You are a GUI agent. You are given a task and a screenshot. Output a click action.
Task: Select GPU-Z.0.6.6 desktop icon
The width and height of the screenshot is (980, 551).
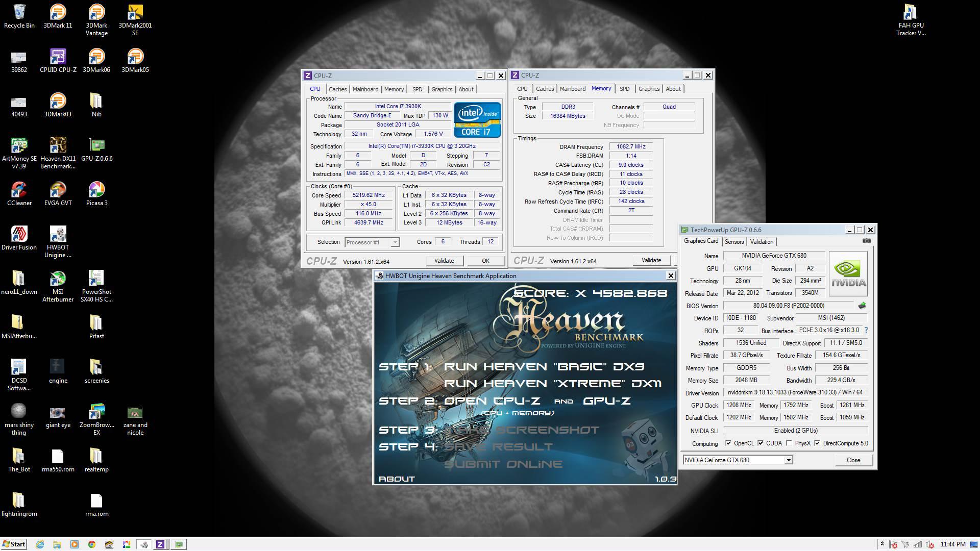(96, 149)
